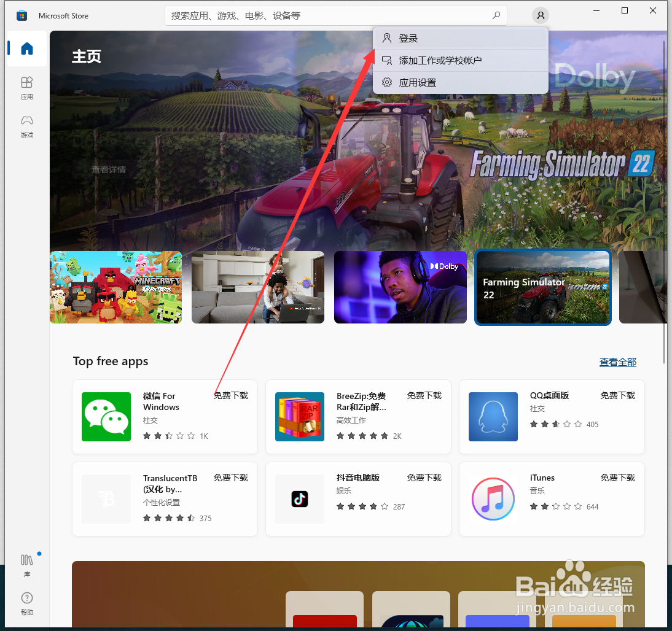Click 免费下载 for TranslucentTB
The image size is (672, 631).
coord(231,478)
